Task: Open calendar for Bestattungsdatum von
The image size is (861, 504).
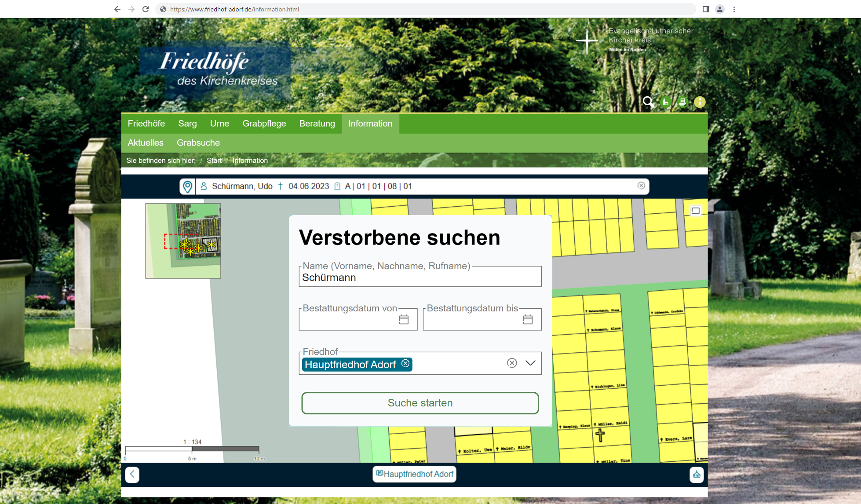Action: (x=404, y=320)
